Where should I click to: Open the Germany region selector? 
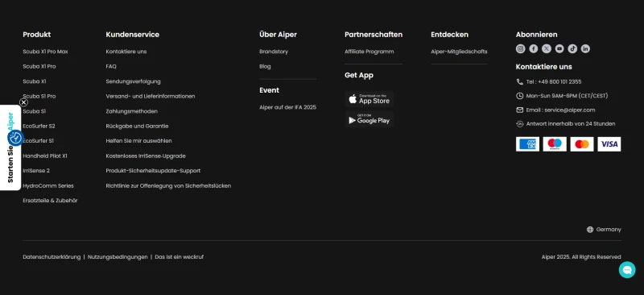point(604,230)
